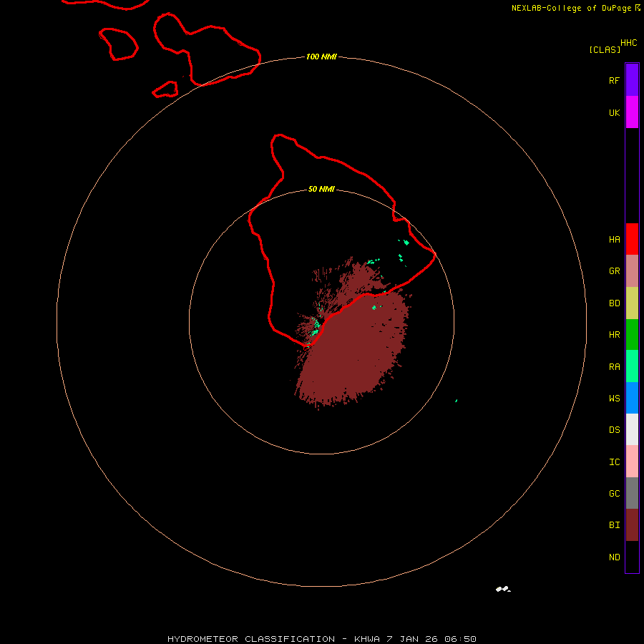
Task: Click the ND black legend swatch
Action: click(632, 557)
